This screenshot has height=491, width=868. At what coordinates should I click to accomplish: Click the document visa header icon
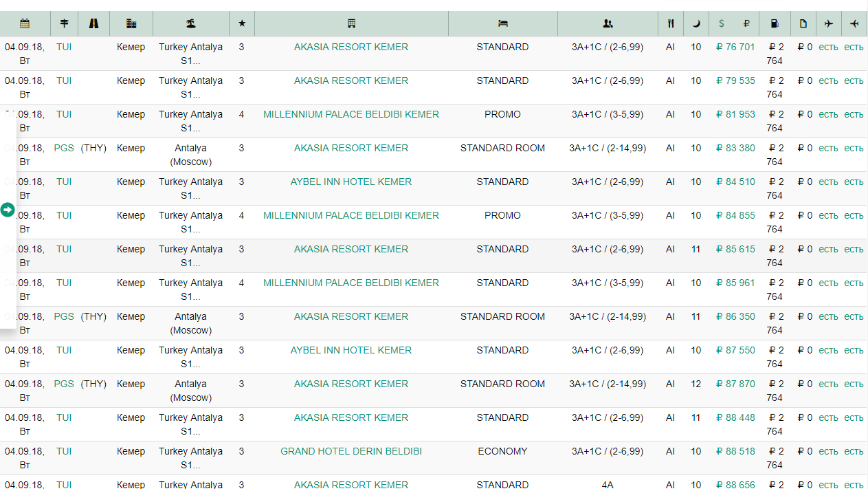click(803, 23)
